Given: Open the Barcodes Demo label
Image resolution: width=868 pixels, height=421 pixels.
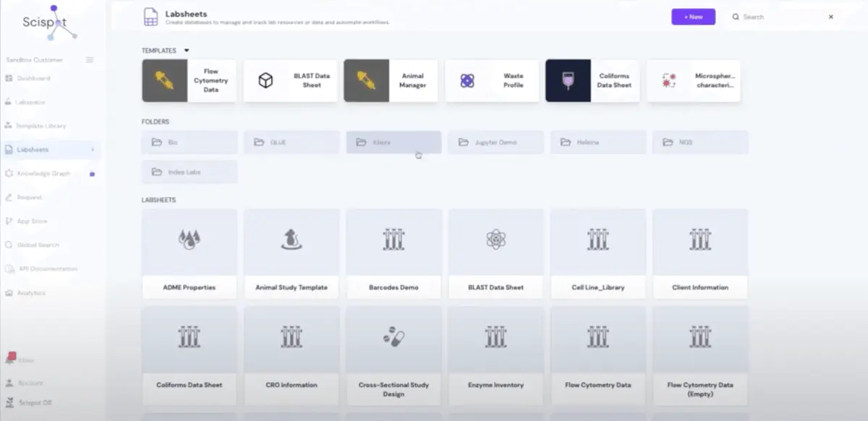Looking at the screenshot, I should [x=393, y=287].
